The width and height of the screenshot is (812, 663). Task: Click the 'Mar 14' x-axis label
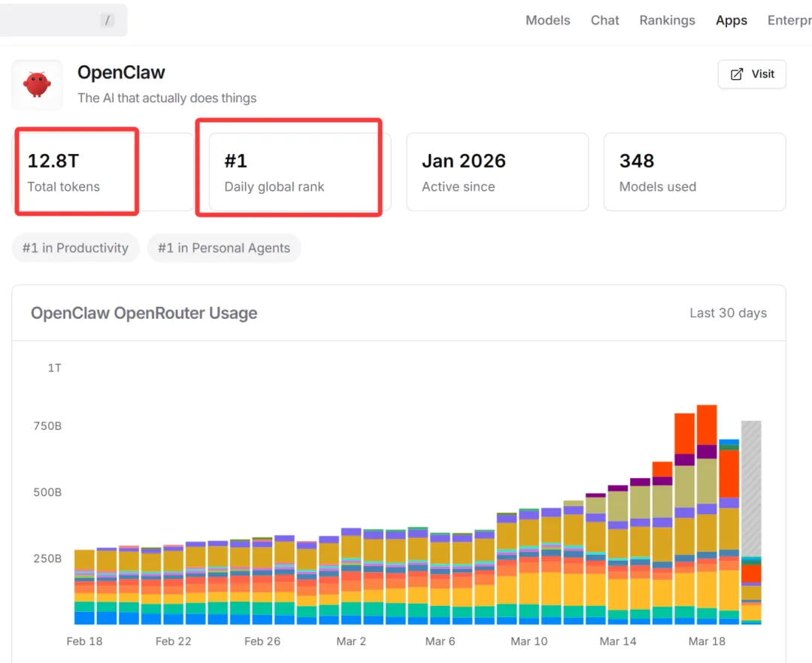click(x=618, y=641)
